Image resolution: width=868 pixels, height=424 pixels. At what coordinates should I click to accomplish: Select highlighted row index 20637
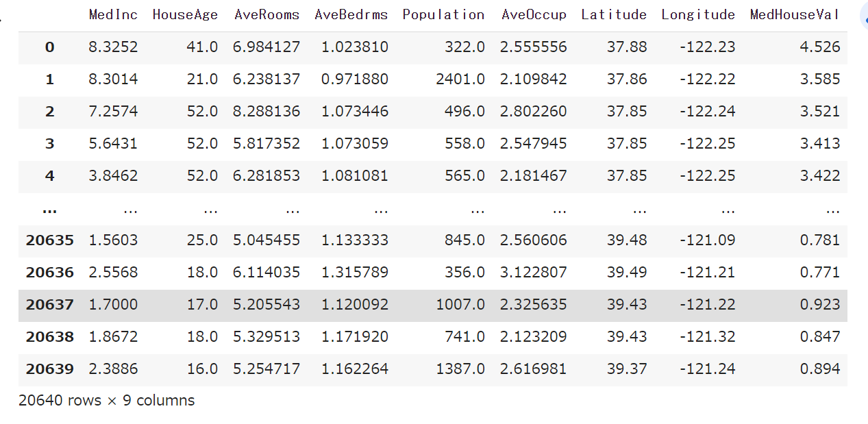pos(50,305)
